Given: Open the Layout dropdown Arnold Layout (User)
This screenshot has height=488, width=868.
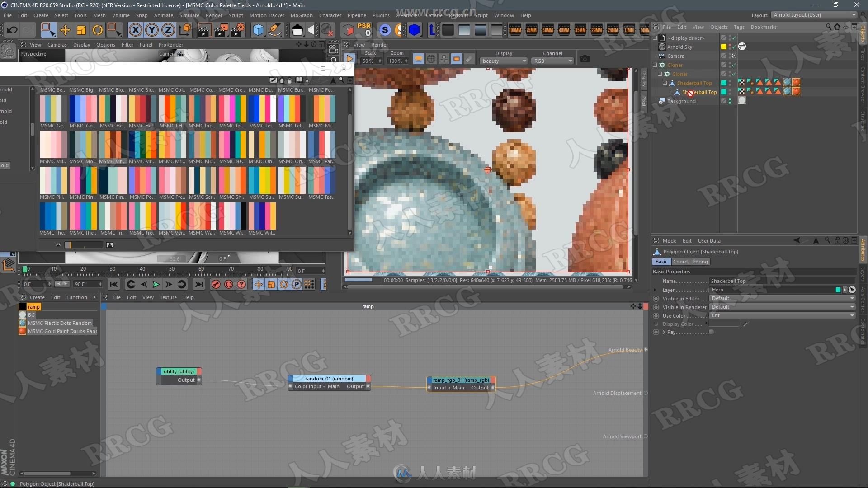Looking at the screenshot, I should [814, 15].
